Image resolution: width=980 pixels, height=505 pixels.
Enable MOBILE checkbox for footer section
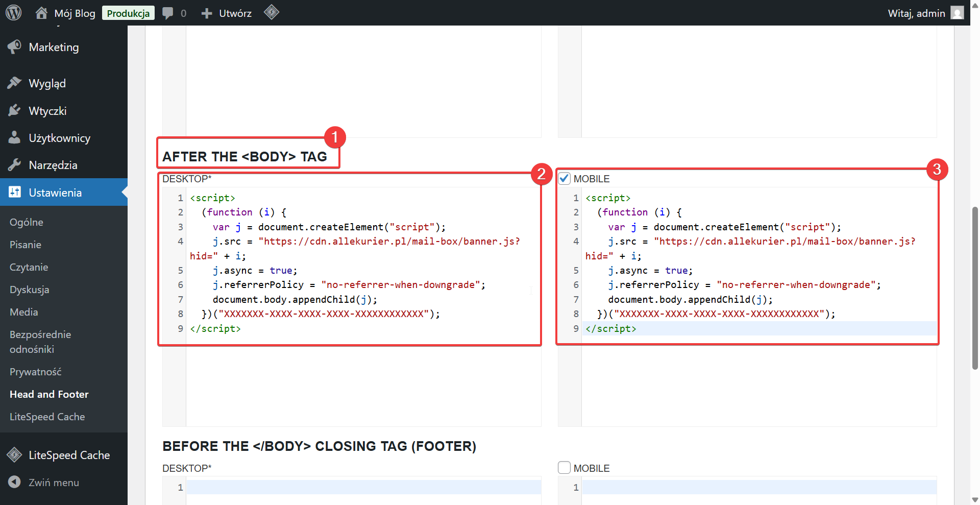pos(564,468)
